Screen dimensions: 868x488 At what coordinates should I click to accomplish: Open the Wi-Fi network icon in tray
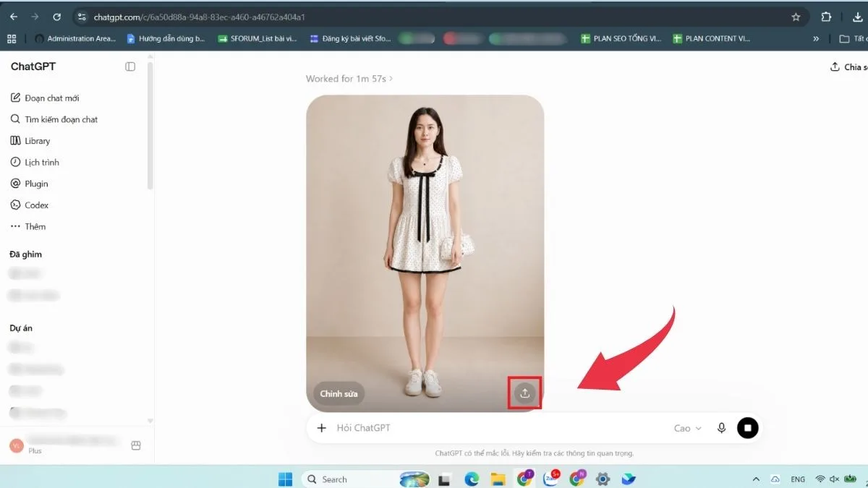tap(820, 479)
